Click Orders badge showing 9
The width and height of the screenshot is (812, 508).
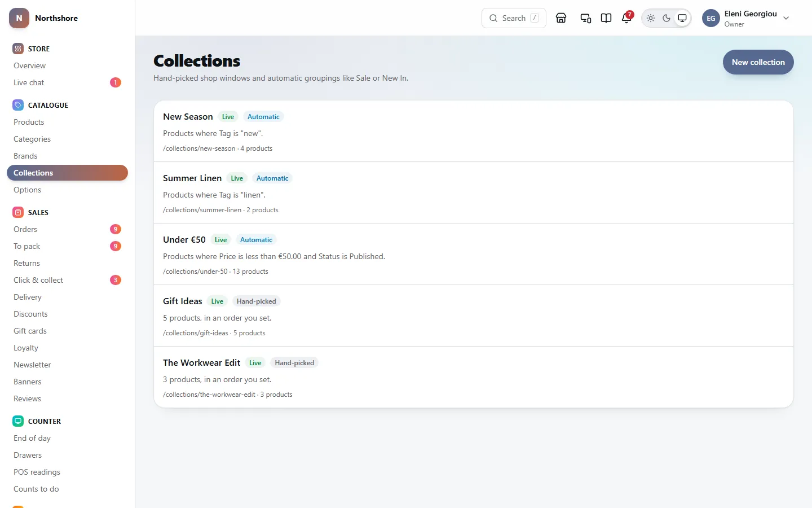pyautogui.click(x=116, y=229)
